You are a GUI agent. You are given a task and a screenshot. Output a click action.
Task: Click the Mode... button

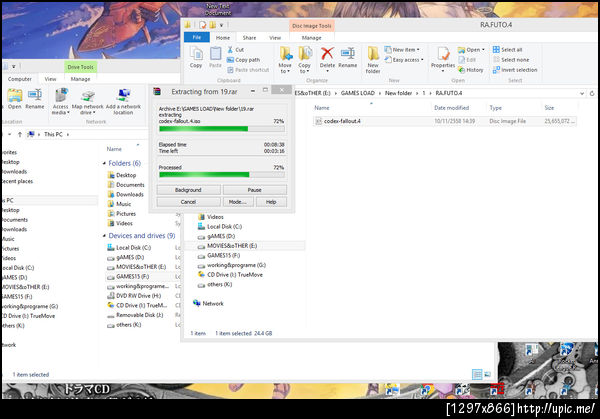click(238, 202)
